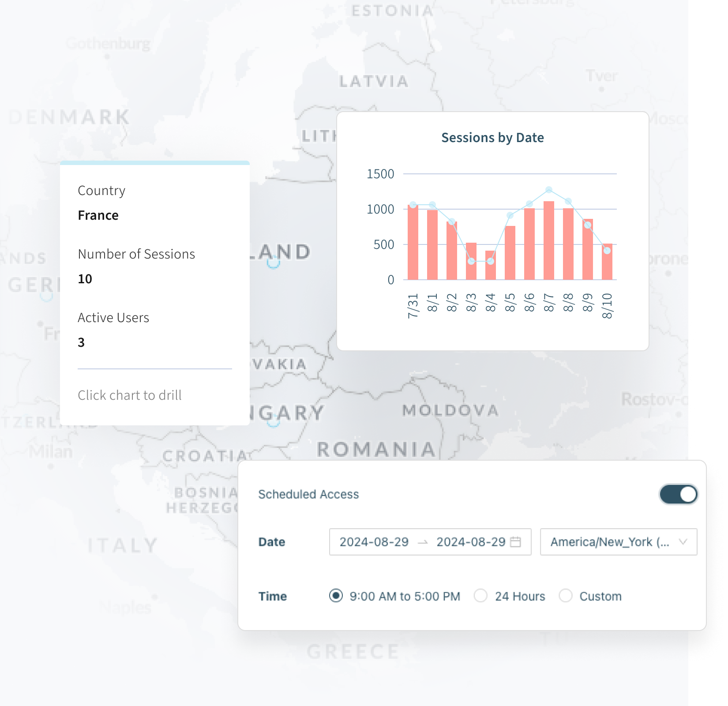Click the France country value
The width and height of the screenshot is (728, 706).
[x=98, y=215]
